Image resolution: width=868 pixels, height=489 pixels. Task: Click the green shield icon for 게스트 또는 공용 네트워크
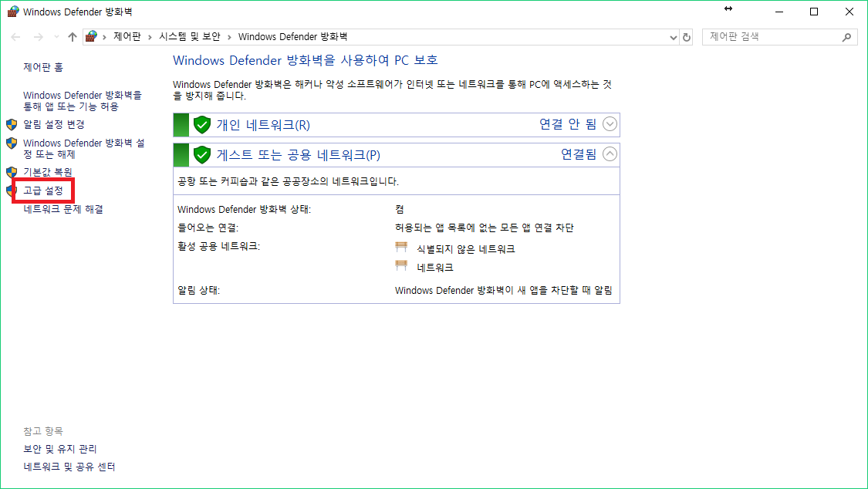(x=202, y=154)
